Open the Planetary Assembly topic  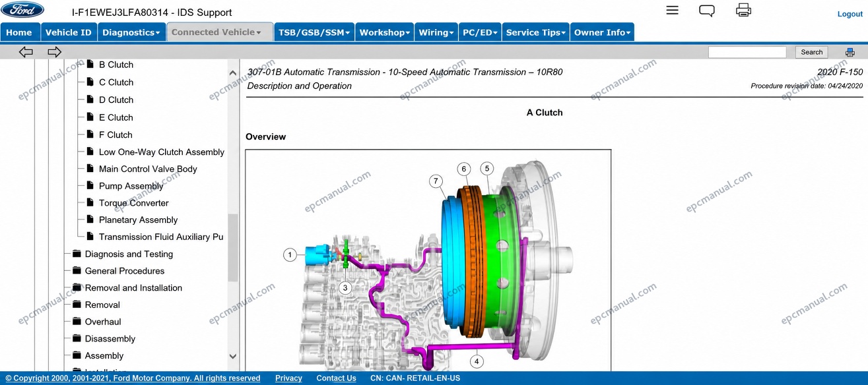pos(138,220)
